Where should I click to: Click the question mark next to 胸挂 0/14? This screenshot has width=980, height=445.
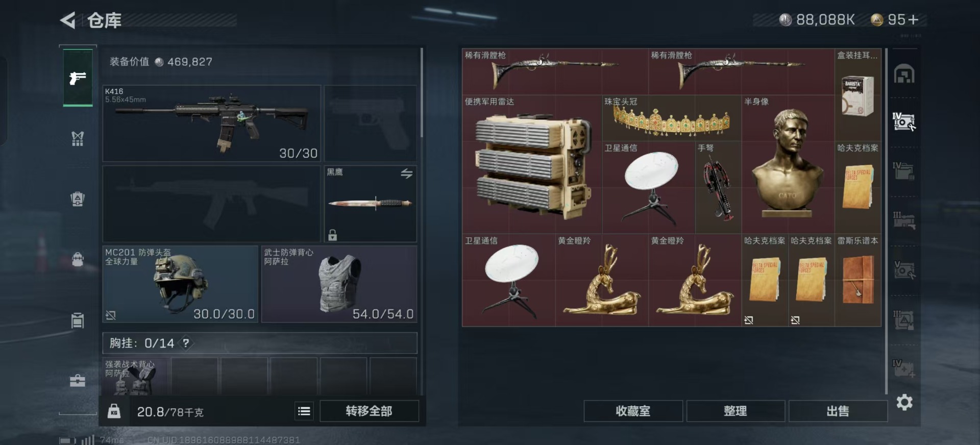[x=186, y=343]
